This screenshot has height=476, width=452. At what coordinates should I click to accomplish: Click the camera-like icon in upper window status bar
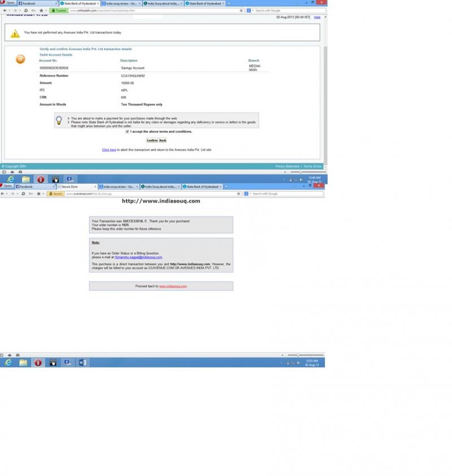[20, 172]
